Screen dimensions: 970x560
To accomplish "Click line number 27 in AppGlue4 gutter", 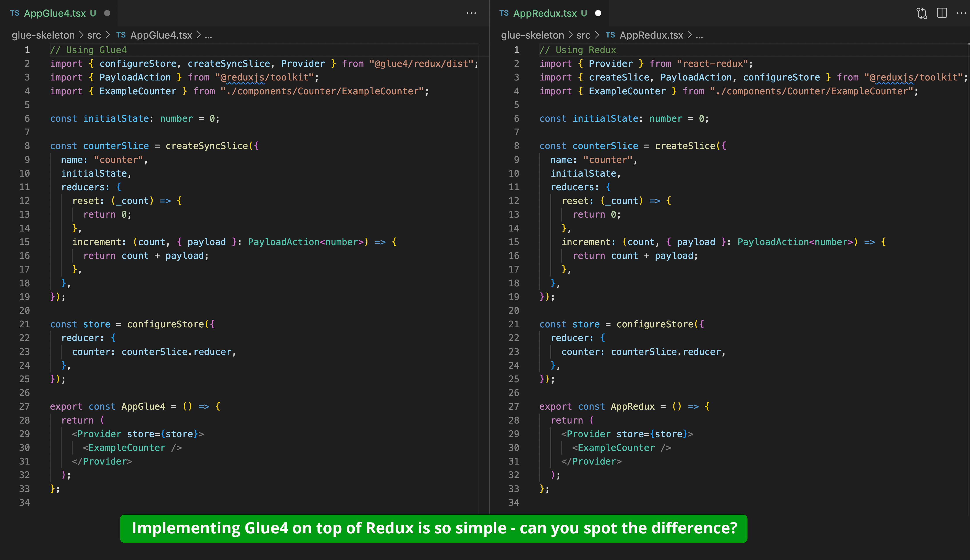I will pyautogui.click(x=24, y=407).
